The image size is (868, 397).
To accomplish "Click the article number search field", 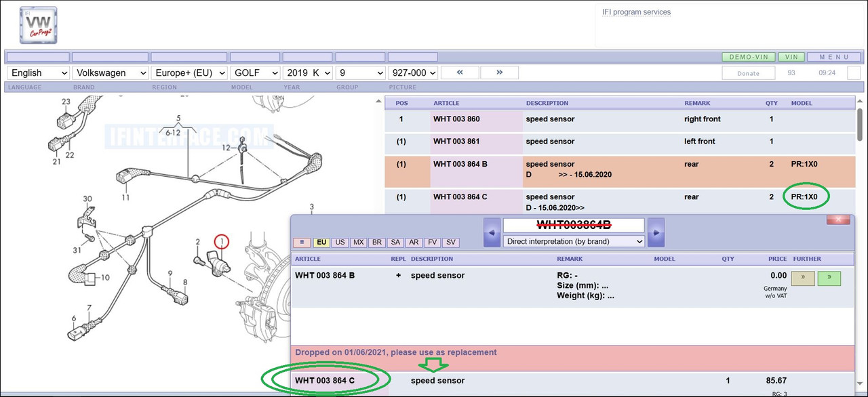I will [574, 225].
